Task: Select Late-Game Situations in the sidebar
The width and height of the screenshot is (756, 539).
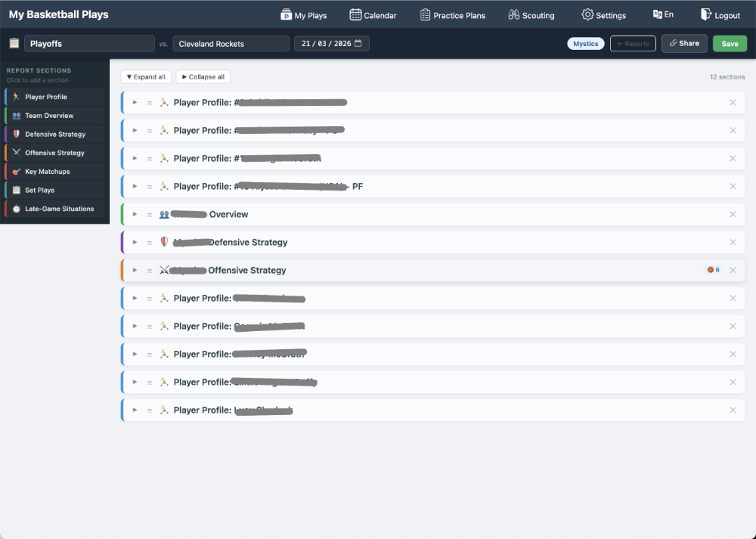Action: [53, 209]
